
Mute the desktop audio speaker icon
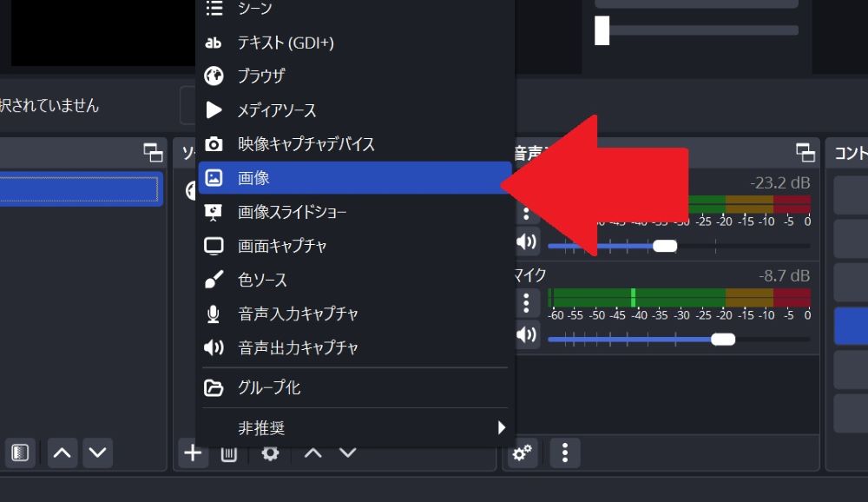coord(526,241)
